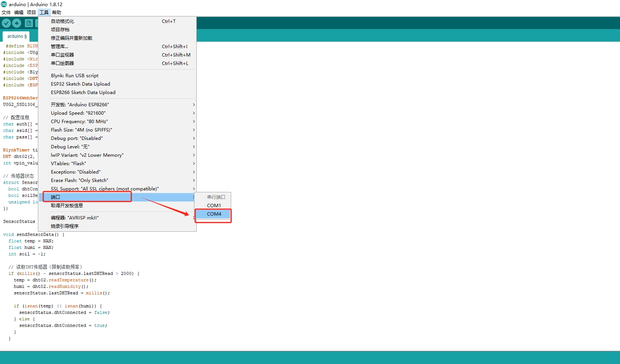Click the "// 读取DHT传感器" comment line
The image size is (620, 364).
pos(45,267)
